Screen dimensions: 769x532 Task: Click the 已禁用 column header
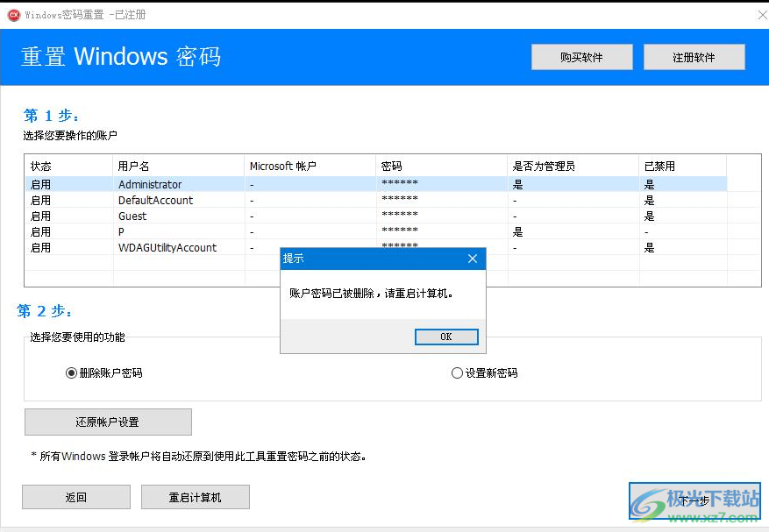pyautogui.click(x=683, y=167)
